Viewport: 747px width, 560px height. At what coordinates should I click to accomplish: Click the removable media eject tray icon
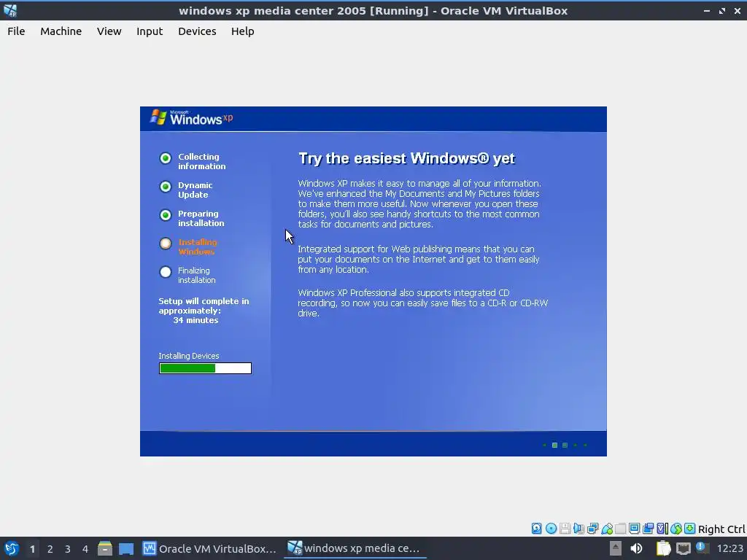click(616, 548)
